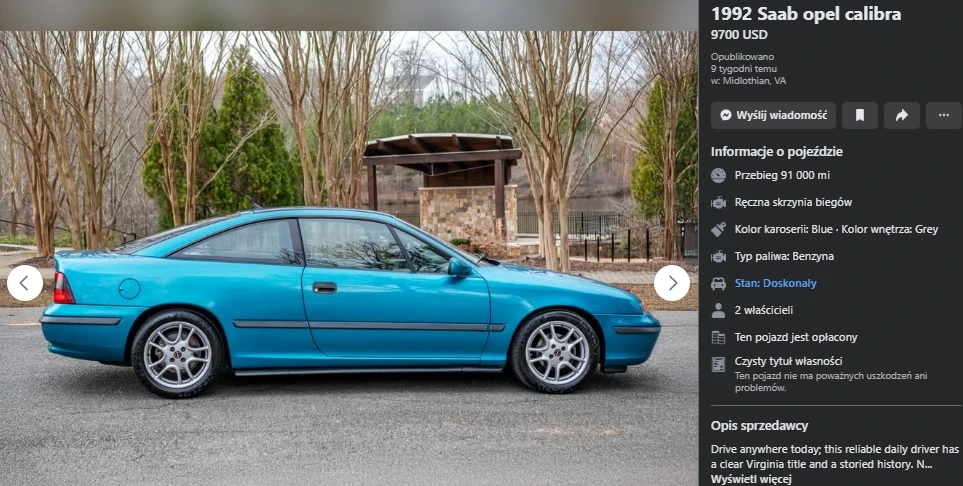Screen dimensions: 963x486
Task: Click the 2 właścicieli text
Action: pyautogui.click(x=763, y=310)
